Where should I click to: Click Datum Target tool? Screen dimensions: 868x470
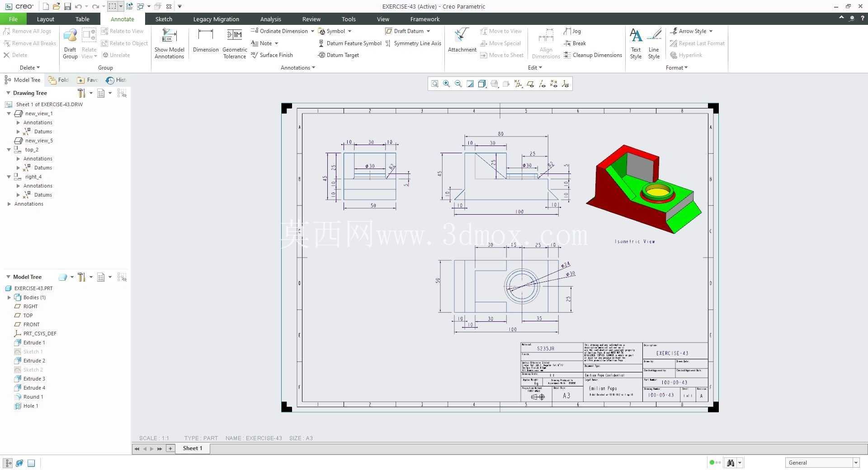[338, 55]
